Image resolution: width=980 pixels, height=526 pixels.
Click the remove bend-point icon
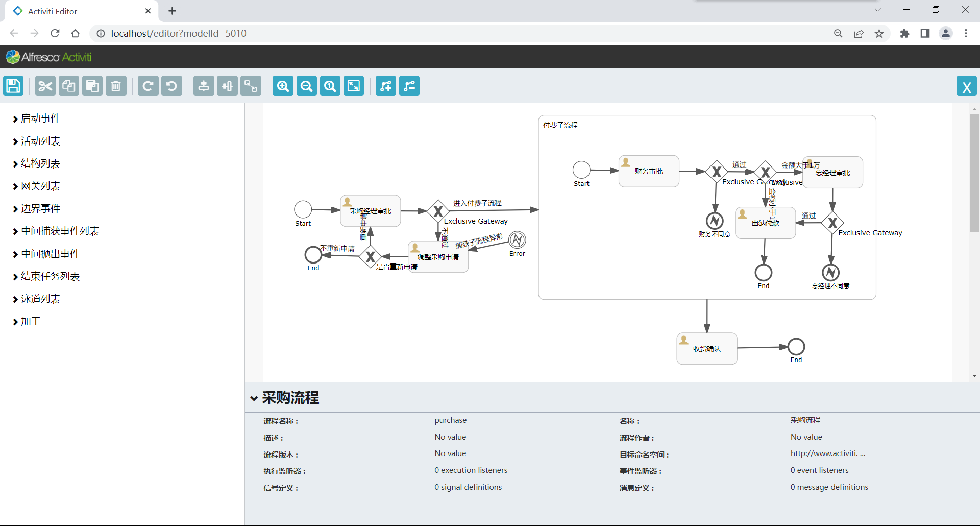[x=409, y=86]
